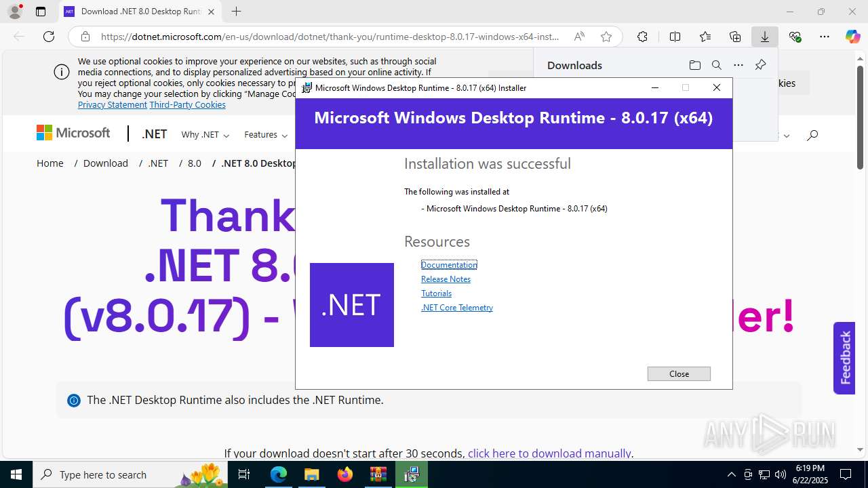Viewport: 868px width, 488px height.
Task: Search downloads using magnifier icon
Action: point(716,65)
